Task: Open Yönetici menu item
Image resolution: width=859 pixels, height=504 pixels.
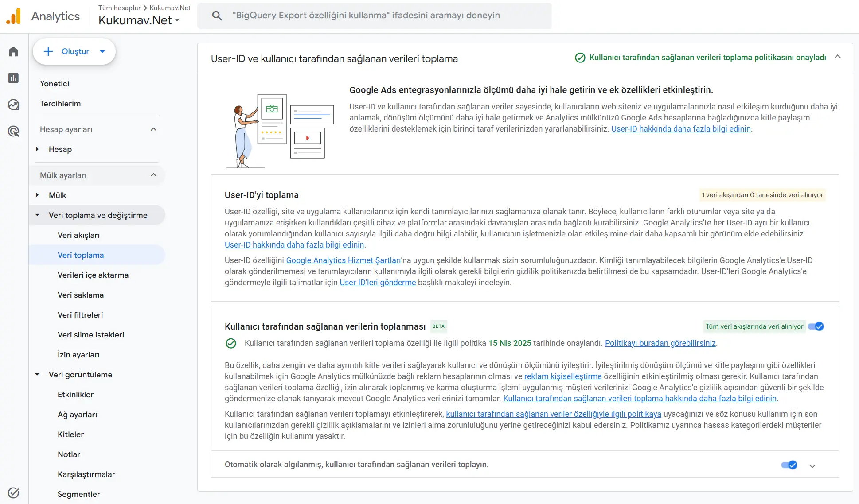Action: (55, 84)
